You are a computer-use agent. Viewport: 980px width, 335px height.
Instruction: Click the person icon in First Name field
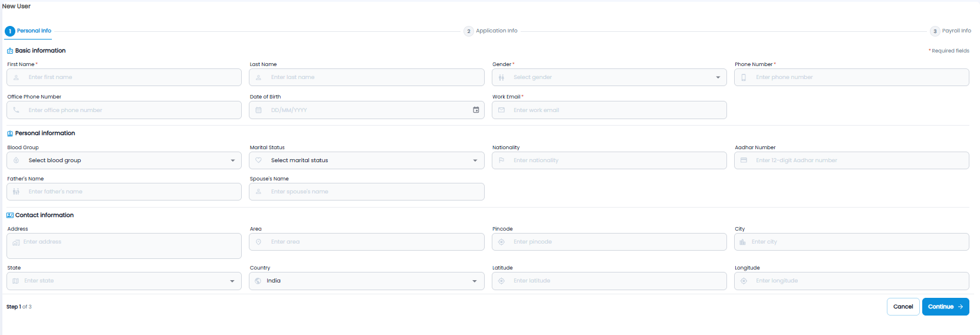click(17, 77)
